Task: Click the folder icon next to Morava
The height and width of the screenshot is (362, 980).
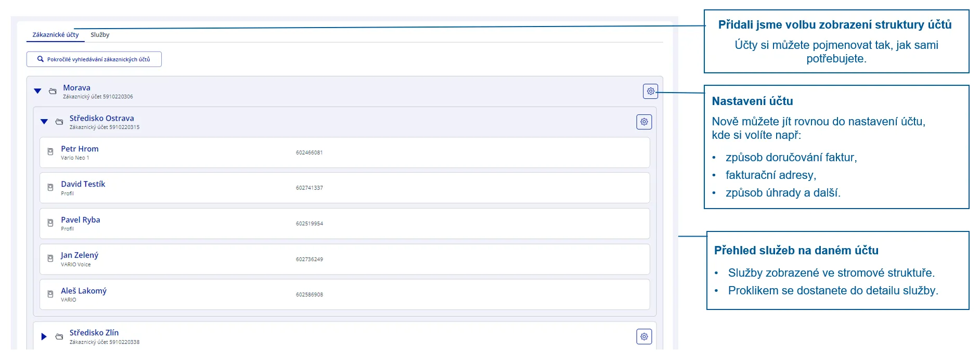Action: tap(53, 91)
